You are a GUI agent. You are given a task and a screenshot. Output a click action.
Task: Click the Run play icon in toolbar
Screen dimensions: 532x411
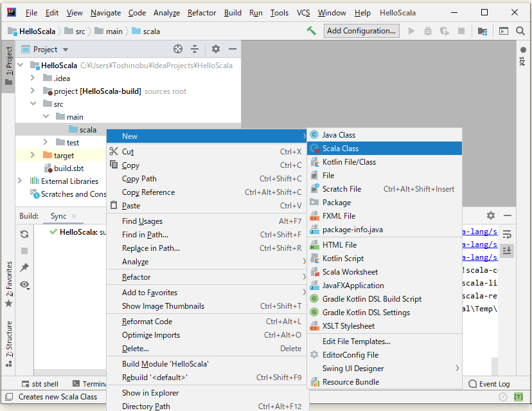(x=411, y=32)
